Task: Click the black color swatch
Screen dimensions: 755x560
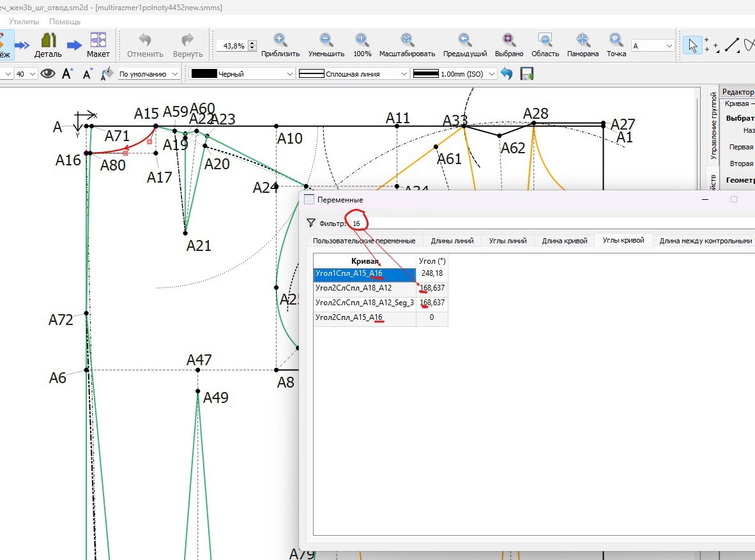Action: pos(204,73)
